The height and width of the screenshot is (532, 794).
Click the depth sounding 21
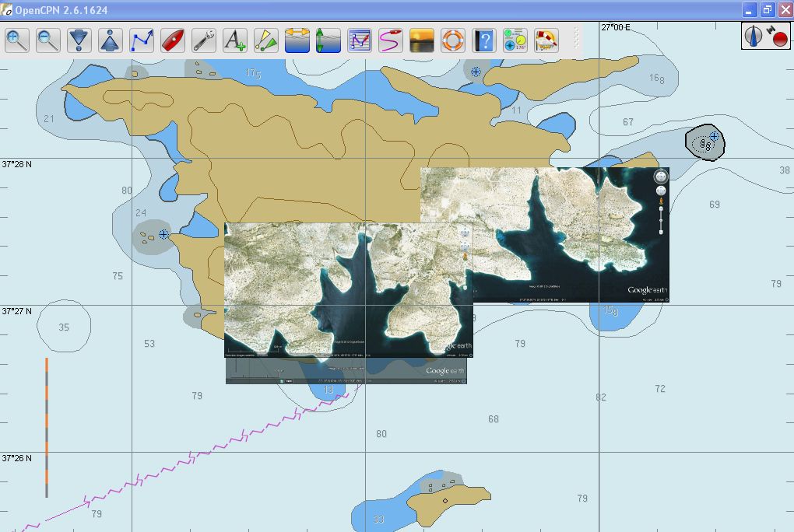(x=48, y=118)
